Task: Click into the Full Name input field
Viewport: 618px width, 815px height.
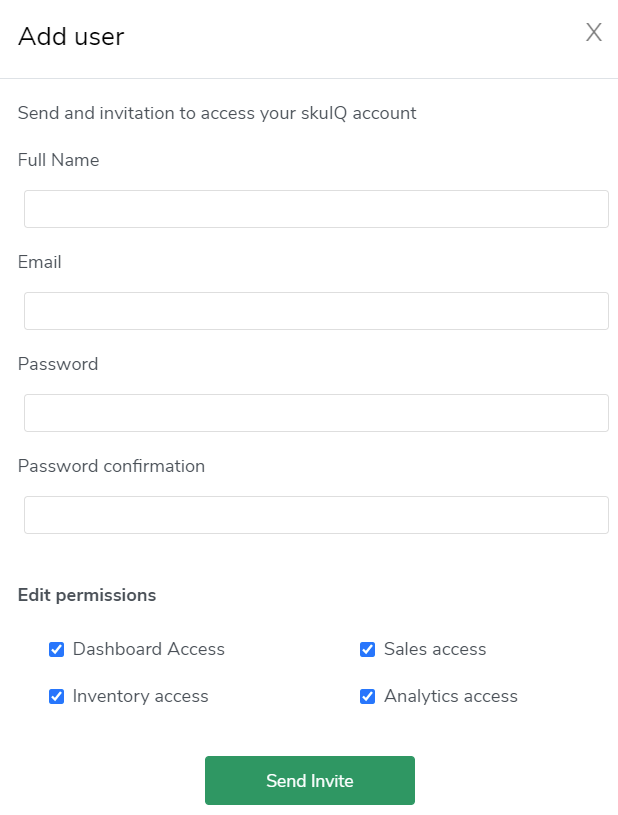Action: click(x=316, y=209)
